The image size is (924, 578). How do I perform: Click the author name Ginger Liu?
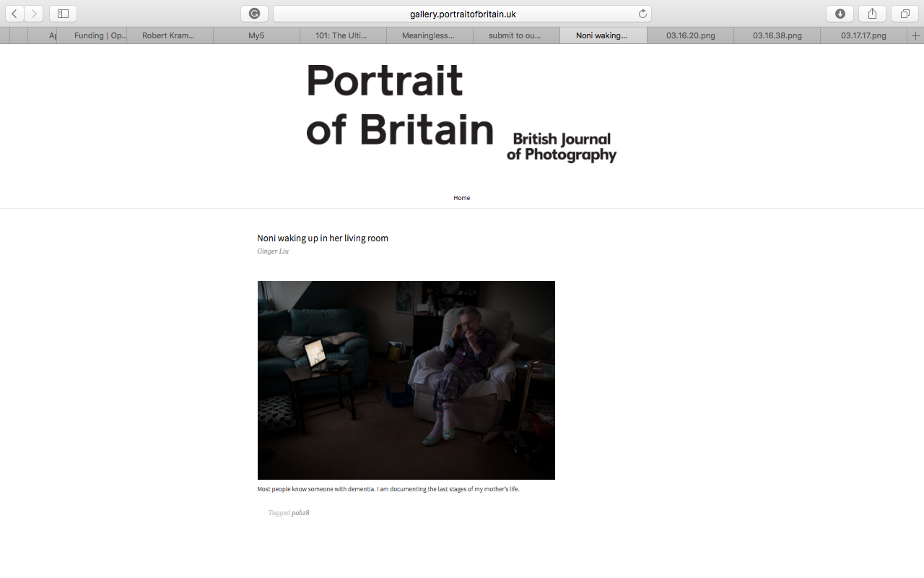(x=273, y=251)
